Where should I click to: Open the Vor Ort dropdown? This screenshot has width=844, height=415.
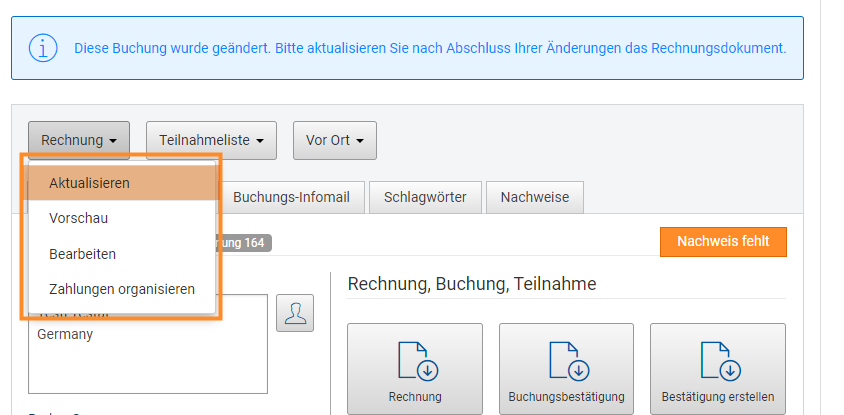pyautogui.click(x=334, y=141)
